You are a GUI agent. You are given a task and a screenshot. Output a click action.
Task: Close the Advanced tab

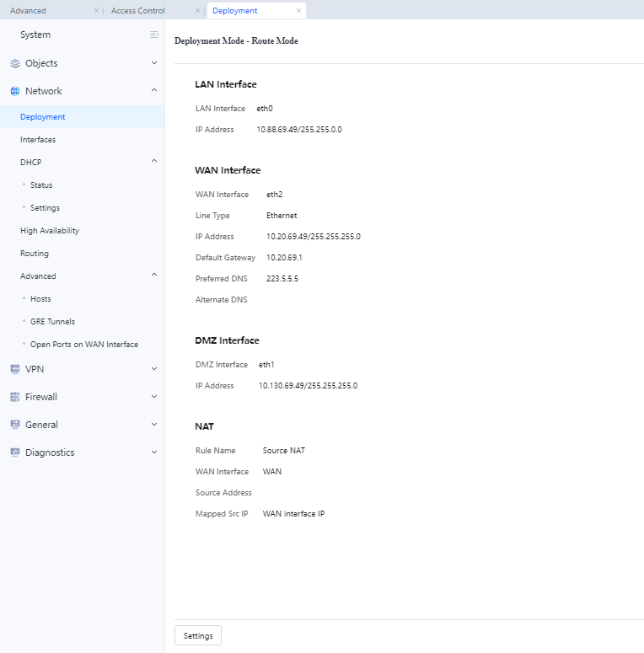click(96, 11)
